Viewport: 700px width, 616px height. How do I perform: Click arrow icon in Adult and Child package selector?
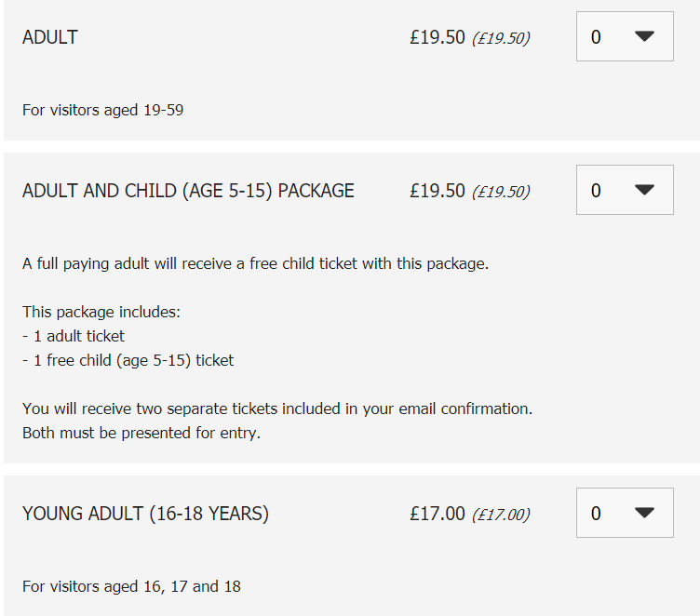pos(644,190)
